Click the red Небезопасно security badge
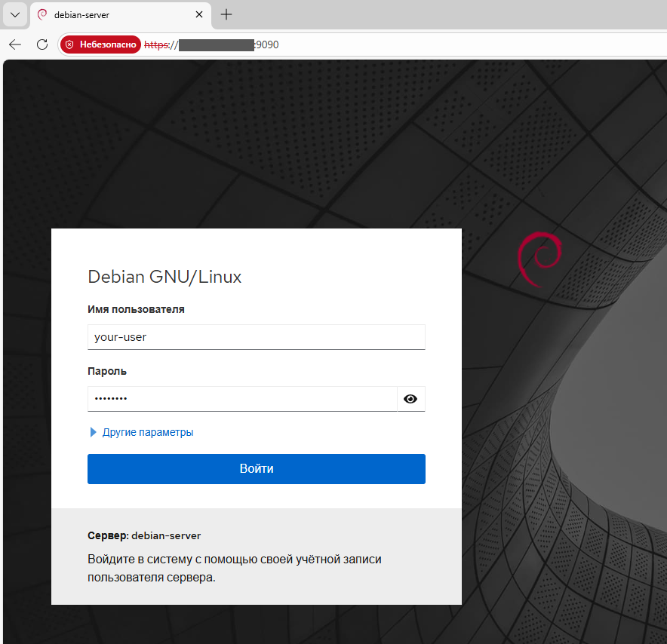Screen dimensions: 667x644 [100, 44]
